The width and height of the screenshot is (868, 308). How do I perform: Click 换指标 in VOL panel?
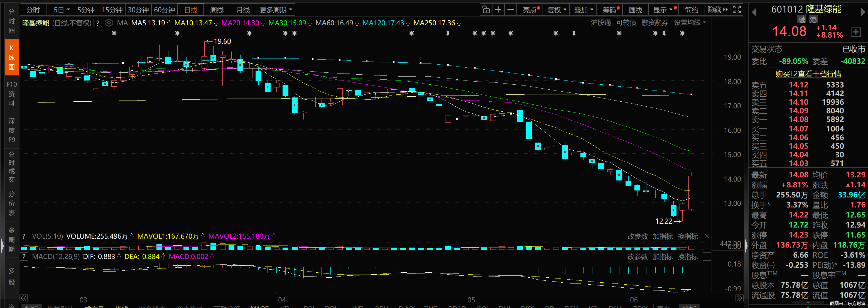tap(687, 236)
